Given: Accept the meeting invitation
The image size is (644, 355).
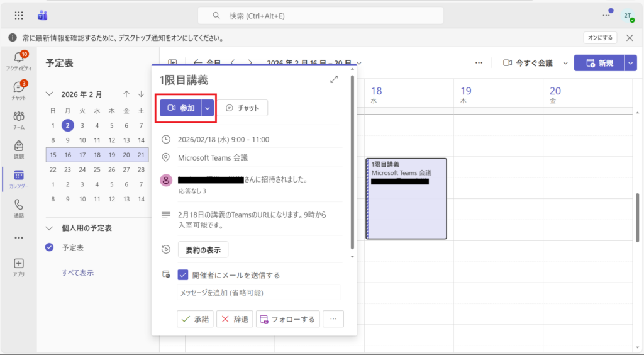Looking at the screenshot, I should (195, 319).
